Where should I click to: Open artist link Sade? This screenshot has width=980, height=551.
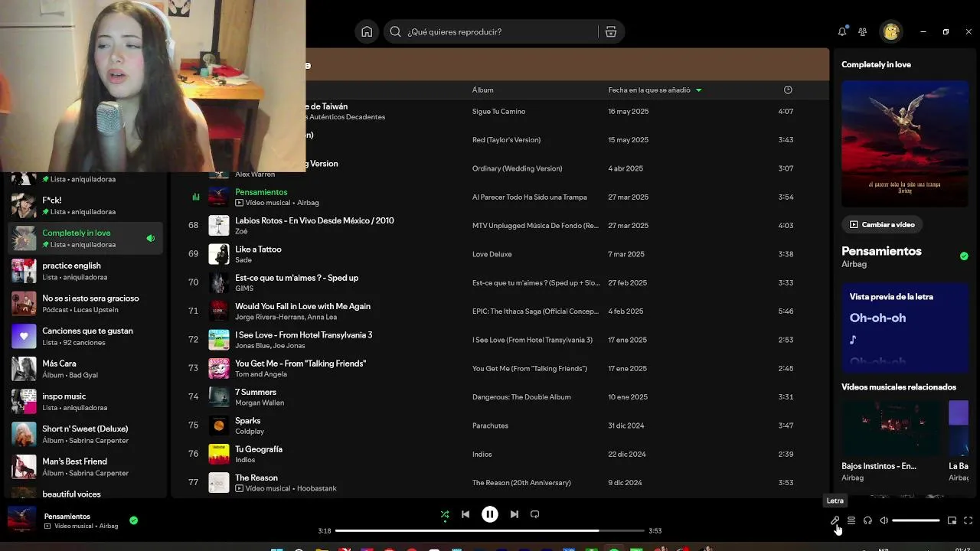click(x=243, y=260)
